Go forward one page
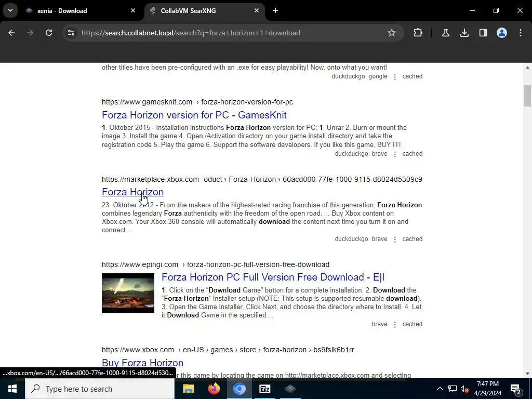 (30, 33)
